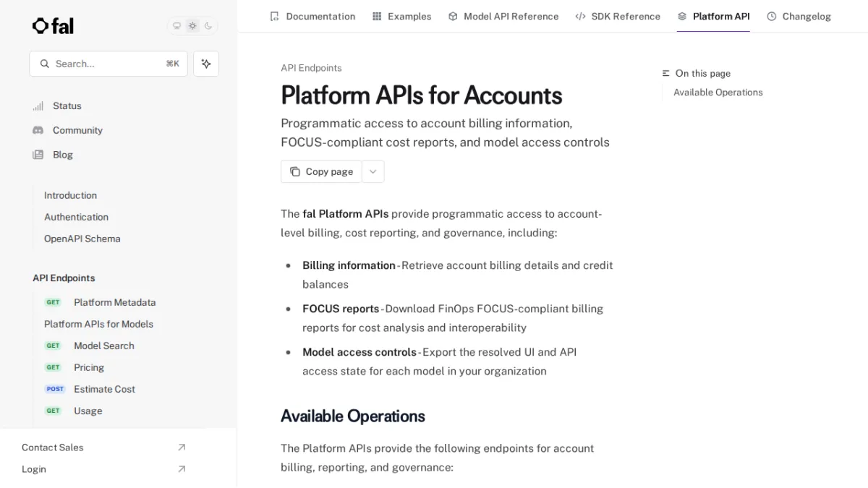The height and width of the screenshot is (488, 868).
Task: Open the Copy page options dropdown
Action: 373,171
